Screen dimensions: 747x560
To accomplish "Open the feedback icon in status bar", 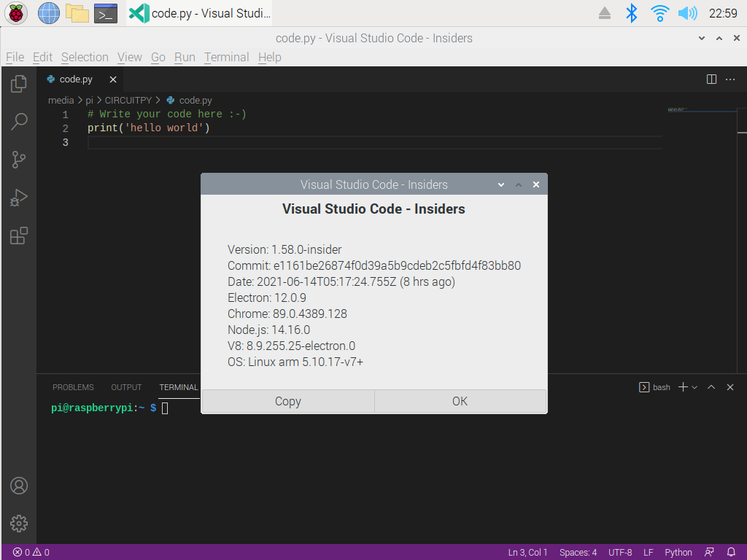I will (x=709, y=553).
